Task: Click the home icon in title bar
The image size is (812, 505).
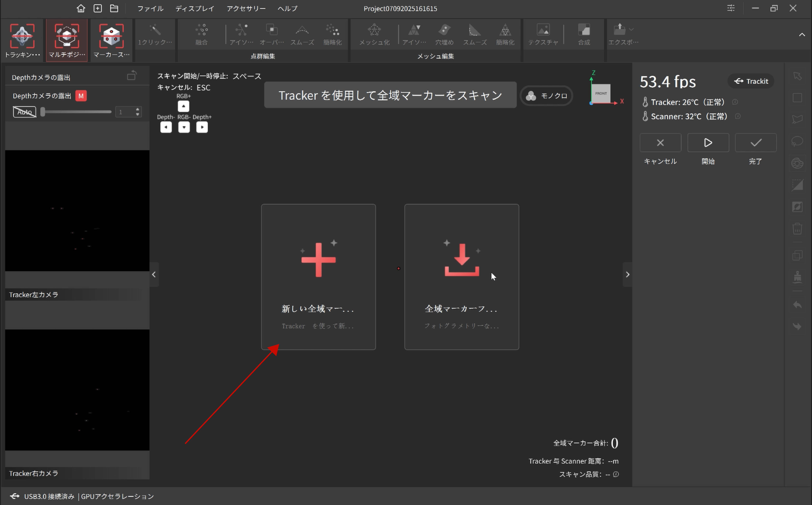Action: [x=81, y=8]
